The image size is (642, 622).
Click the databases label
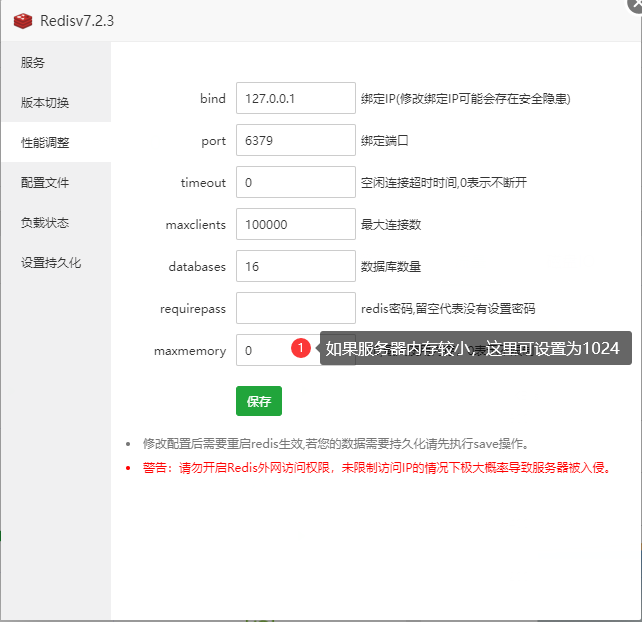tap(197, 267)
